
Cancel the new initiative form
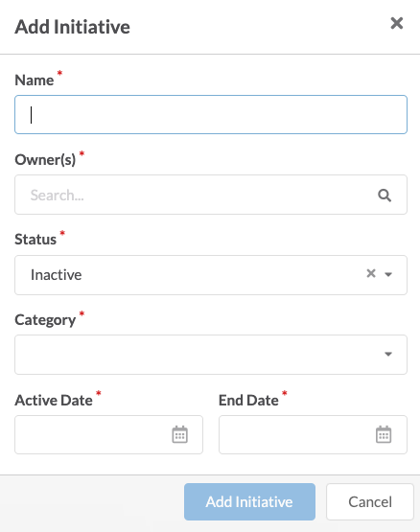[370, 501]
